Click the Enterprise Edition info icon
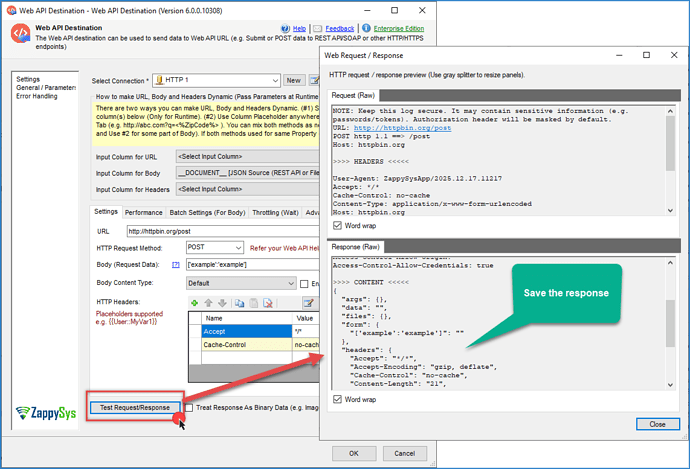Viewport: 690px width, 469px height. coord(366,28)
